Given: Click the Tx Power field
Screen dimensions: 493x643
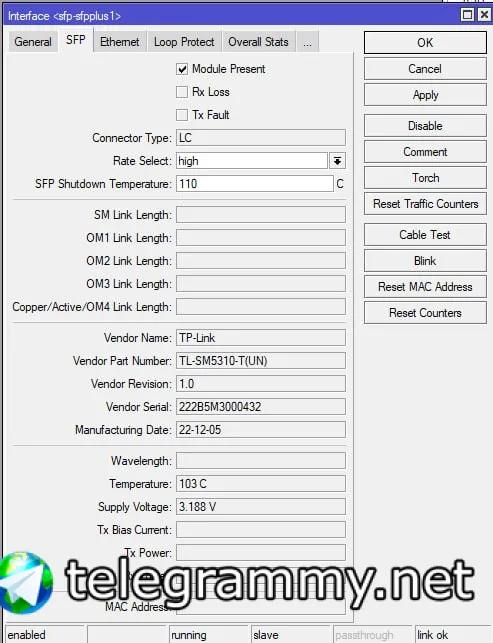Looking at the screenshot, I should click(261, 553).
